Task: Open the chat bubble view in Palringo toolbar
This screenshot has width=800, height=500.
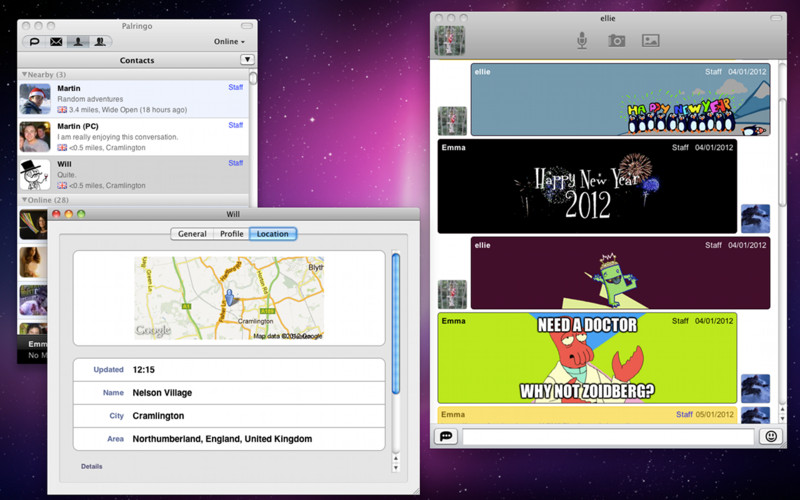Action: tap(35, 42)
